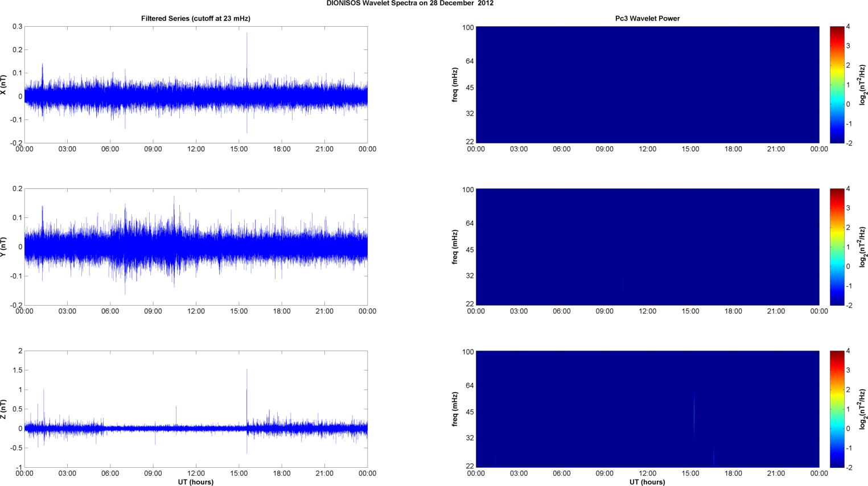Click the 1.5 tick on the Z (nT) axis
The width and height of the screenshot is (868, 486).
(17, 370)
